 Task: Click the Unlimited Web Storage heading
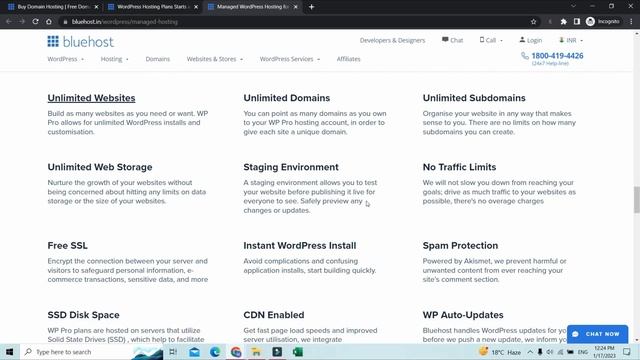point(100,167)
